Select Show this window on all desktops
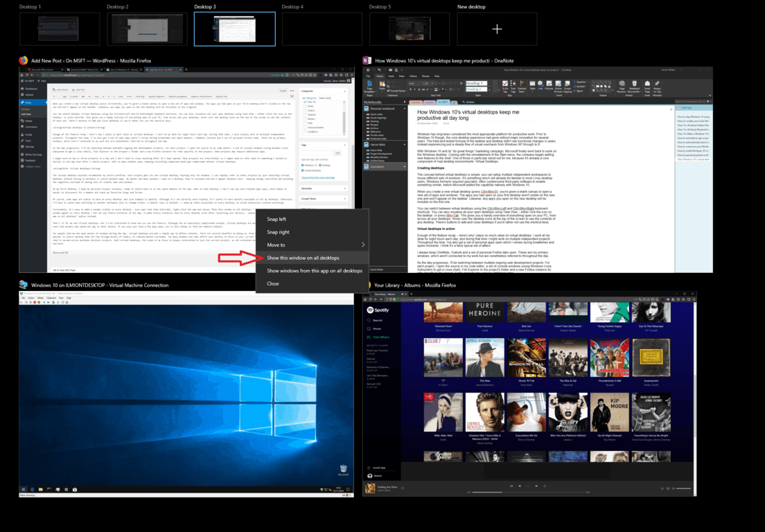Screen dimensions: 765x532 point(313,258)
